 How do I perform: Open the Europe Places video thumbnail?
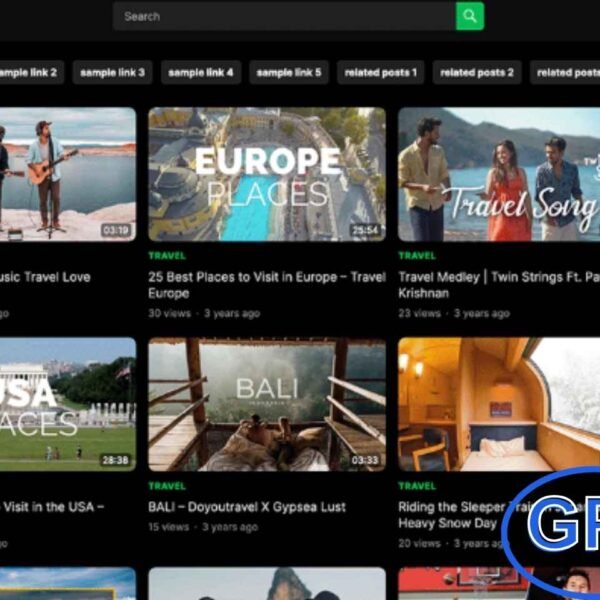[267, 174]
